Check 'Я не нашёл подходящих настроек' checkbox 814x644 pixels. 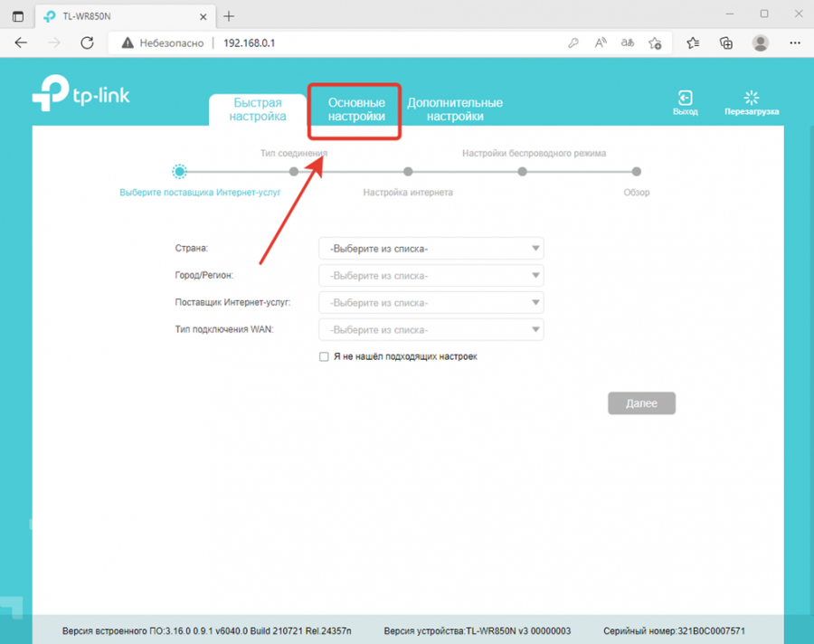click(324, 357)
